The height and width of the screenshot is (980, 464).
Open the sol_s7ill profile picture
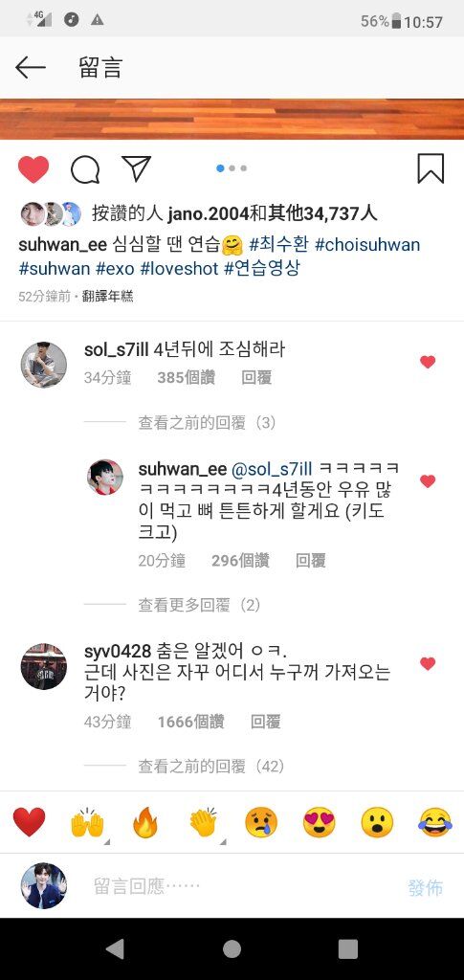click(x=44, y=365)
